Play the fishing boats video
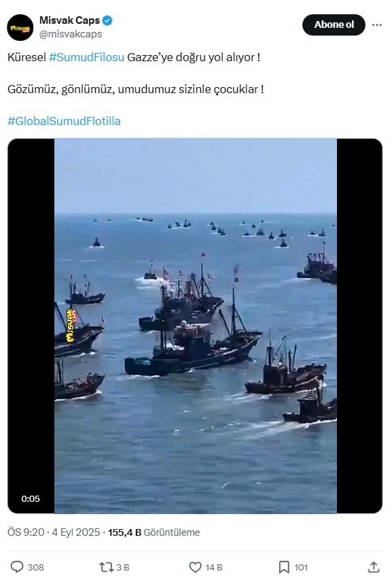392x580 pixels. pos(196,326)
